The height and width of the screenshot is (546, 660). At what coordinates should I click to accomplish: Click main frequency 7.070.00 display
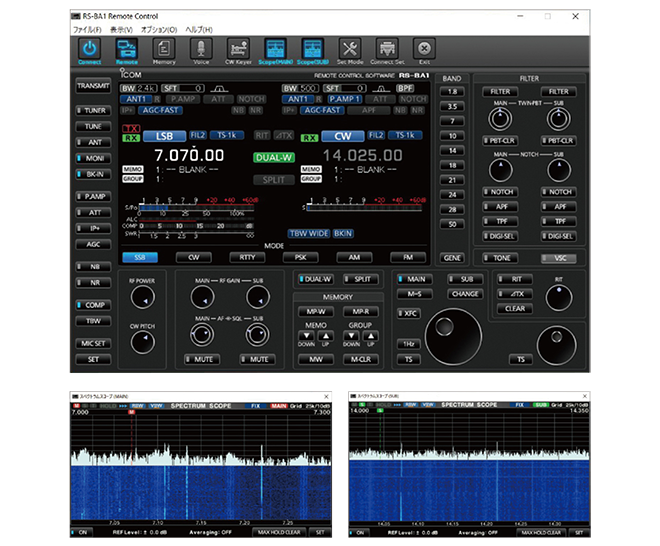tap(189, 155)
